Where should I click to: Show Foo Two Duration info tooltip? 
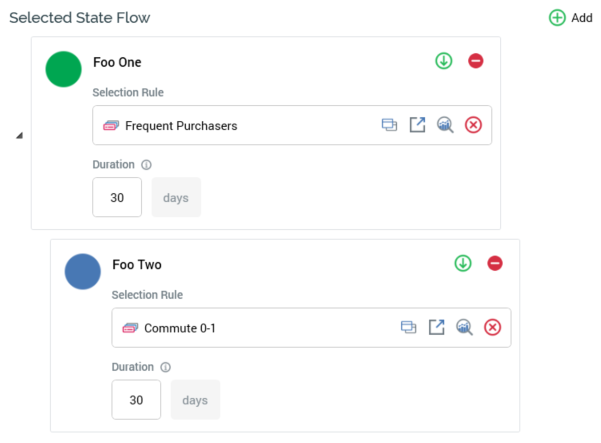[165, 367]
